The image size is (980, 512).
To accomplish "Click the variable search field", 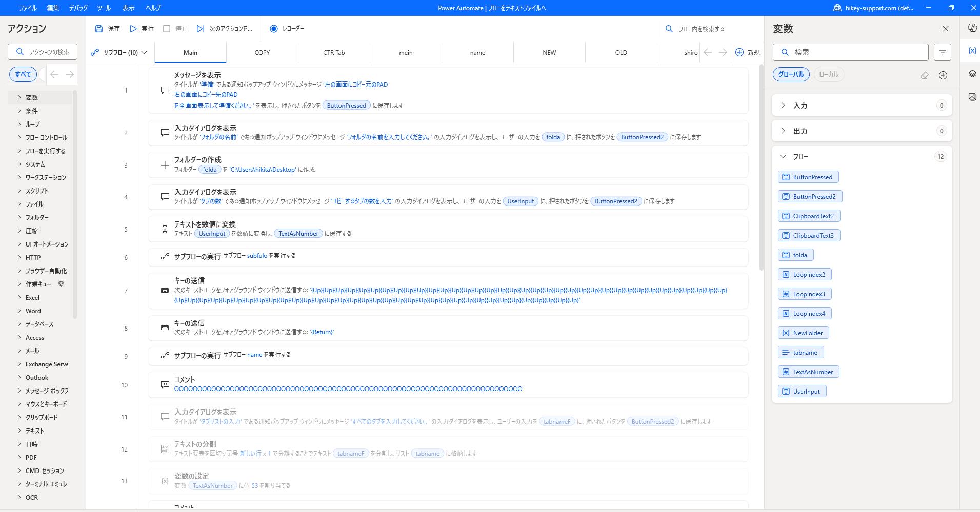I will (850, 52).
